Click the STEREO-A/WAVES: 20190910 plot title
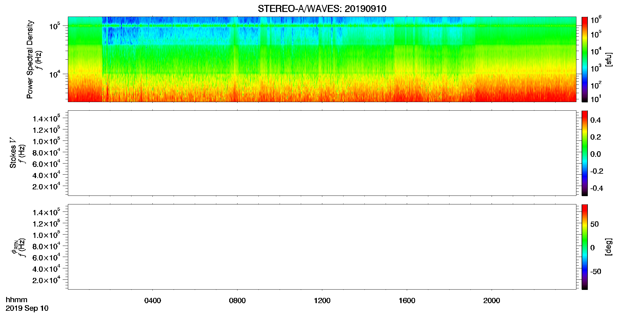The width and height of the screenshot is (644, 332). [x=322, y=9]
